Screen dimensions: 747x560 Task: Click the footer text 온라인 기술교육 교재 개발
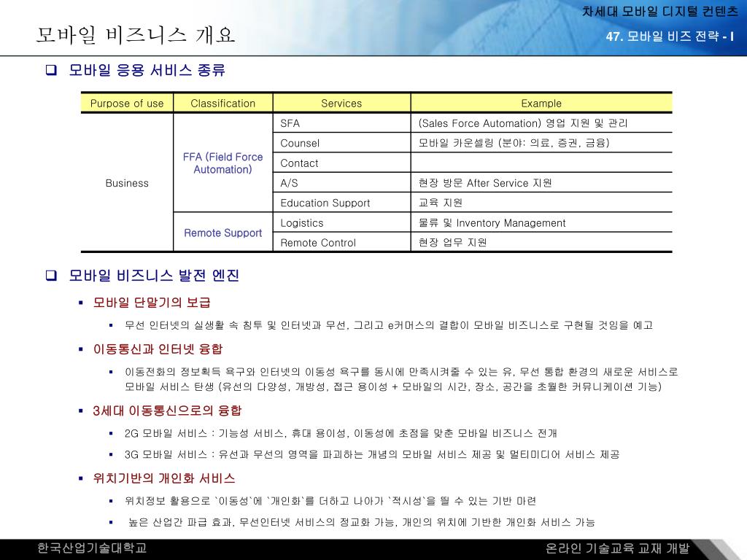tap(617, 548)
